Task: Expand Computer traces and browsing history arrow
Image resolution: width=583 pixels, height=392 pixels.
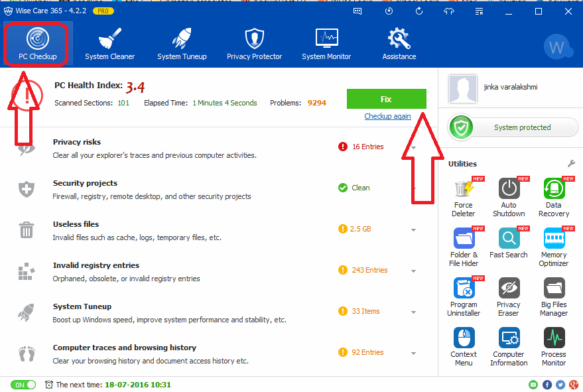Action: 413,354
